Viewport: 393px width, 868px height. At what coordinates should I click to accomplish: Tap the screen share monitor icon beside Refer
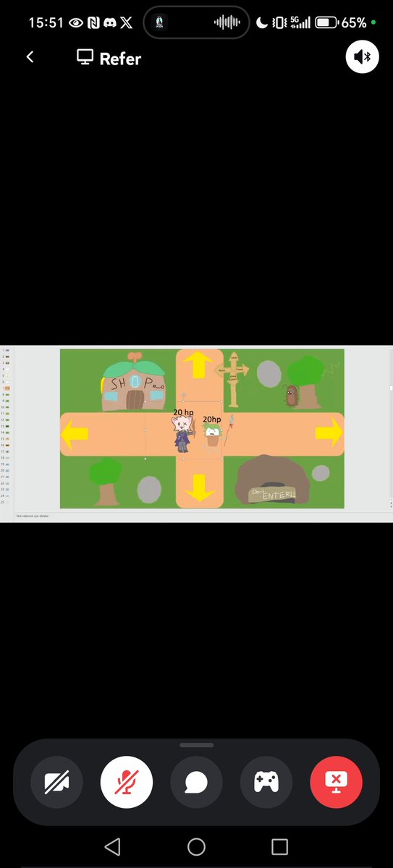click(85, 57)
